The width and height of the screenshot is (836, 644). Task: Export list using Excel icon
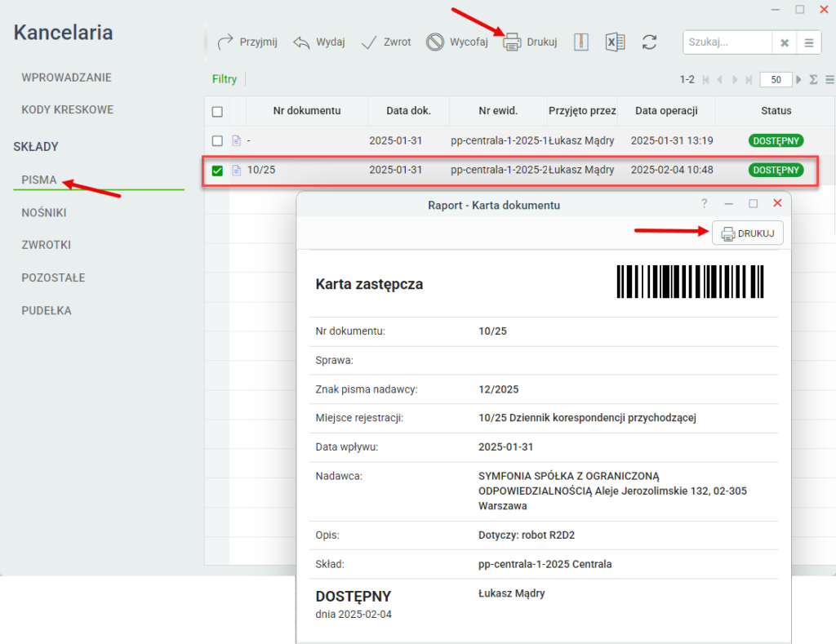tap(615, 42)
